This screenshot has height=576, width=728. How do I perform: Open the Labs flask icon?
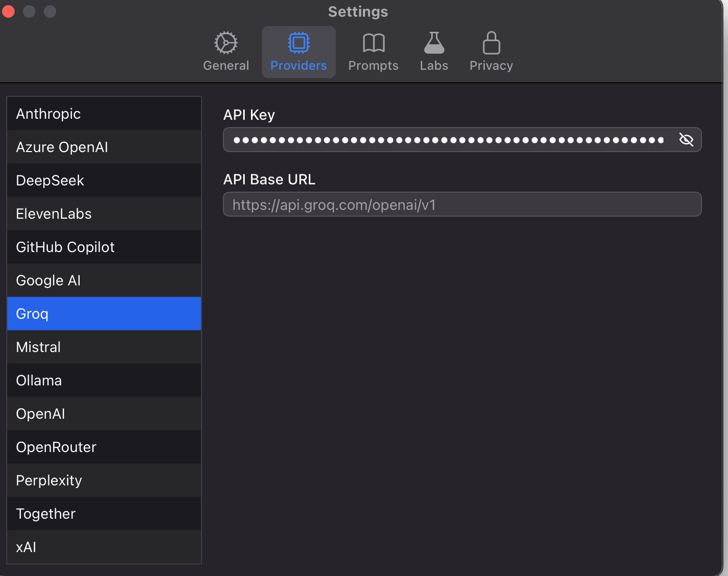point(434,43)
